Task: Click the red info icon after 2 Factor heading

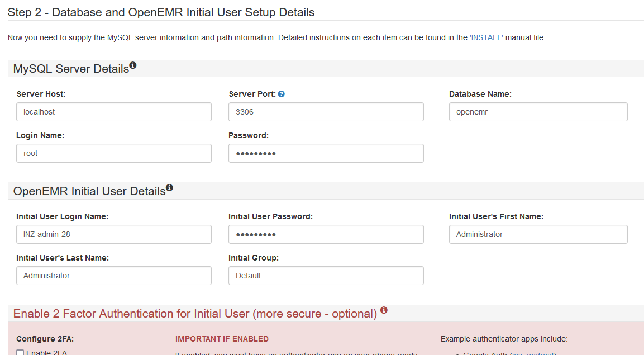Action: pyautogui.click(x=384, y=310)
